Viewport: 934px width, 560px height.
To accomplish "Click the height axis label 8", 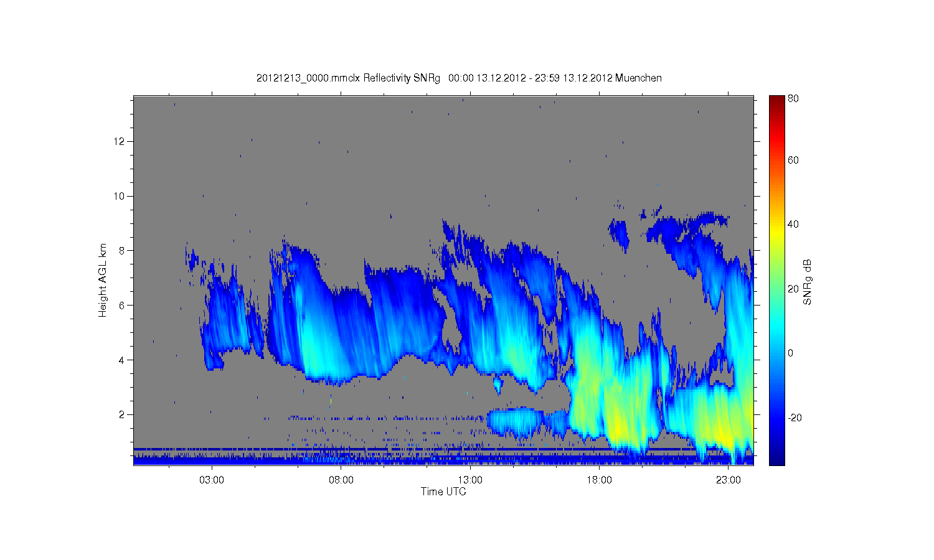I will pos(123,251).
